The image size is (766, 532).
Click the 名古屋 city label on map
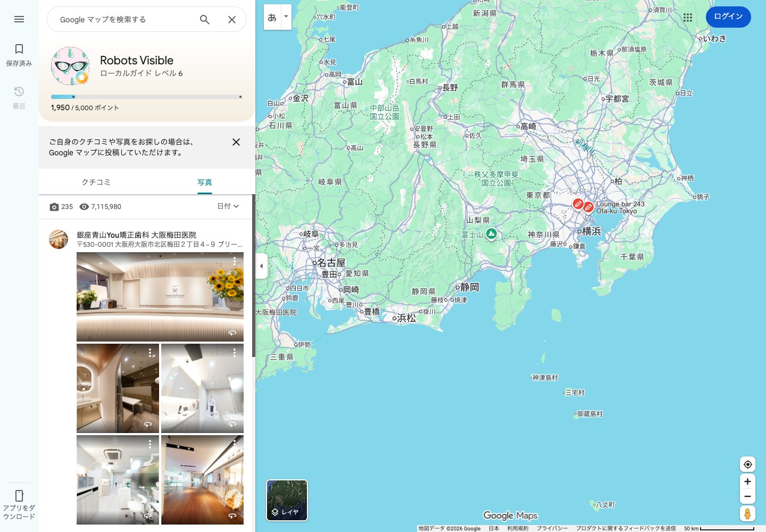pos(330,263)
